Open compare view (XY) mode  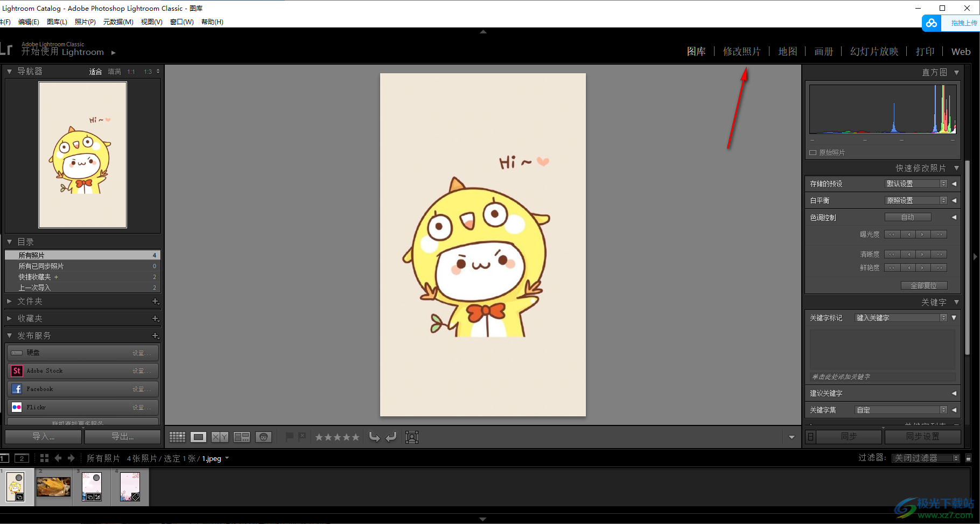[220, 437]
